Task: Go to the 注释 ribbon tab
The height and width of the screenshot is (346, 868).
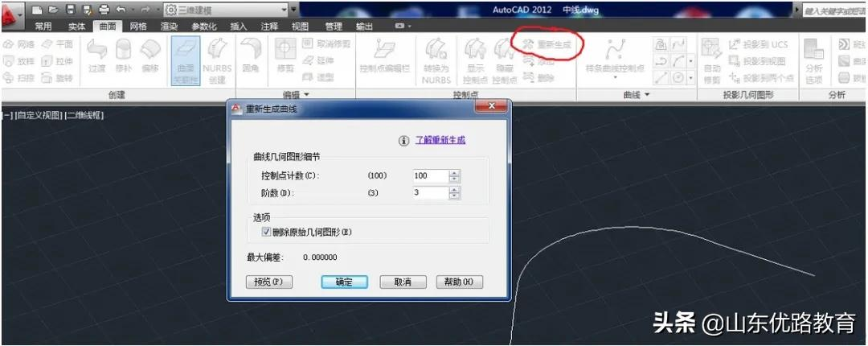Action: pos(269,26)
